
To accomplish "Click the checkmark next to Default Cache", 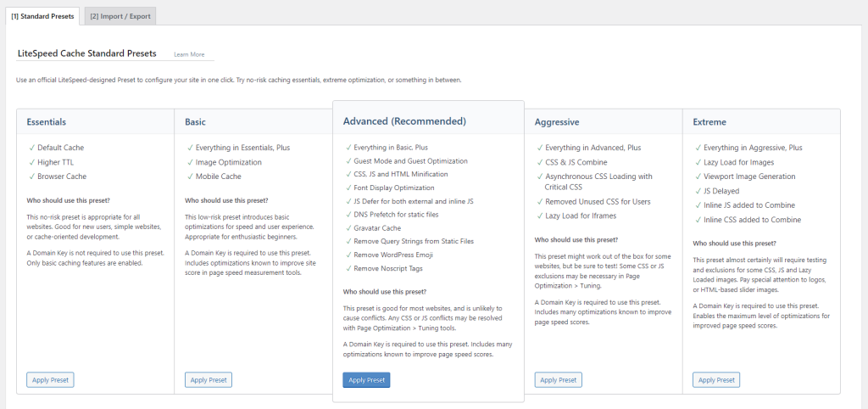I will click(31, 148).
